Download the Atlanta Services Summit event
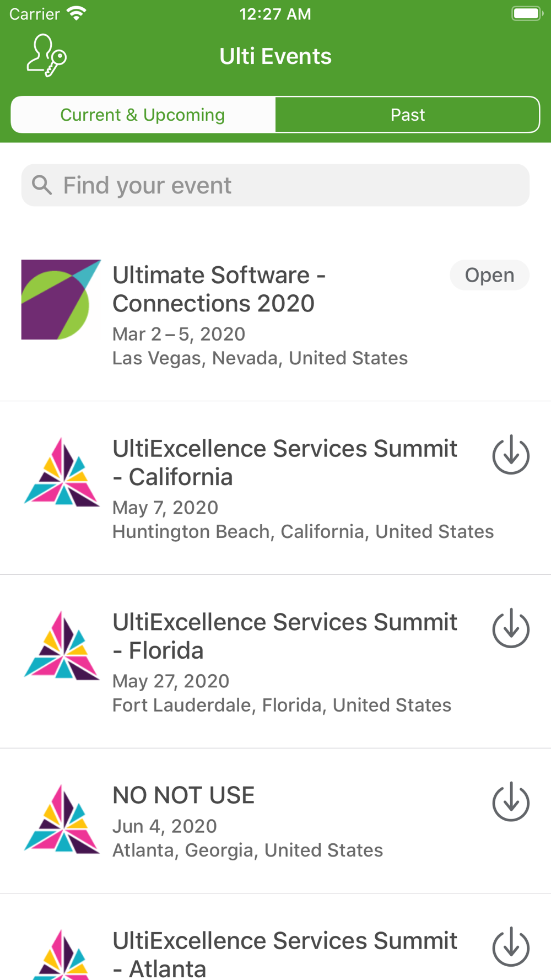Image resolution: width=551 pixels, height=980 pixels. tap(511, 947)
